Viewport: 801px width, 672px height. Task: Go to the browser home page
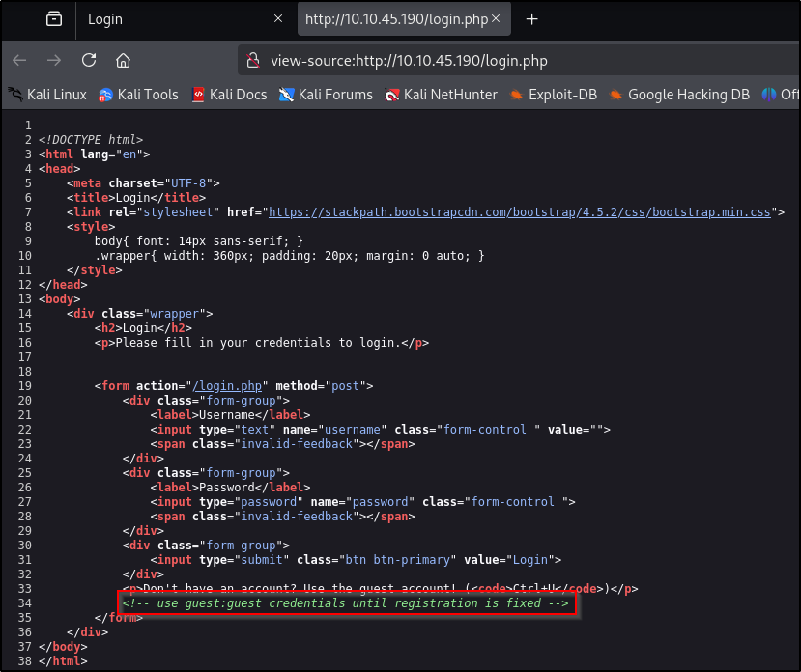[123, 60]
